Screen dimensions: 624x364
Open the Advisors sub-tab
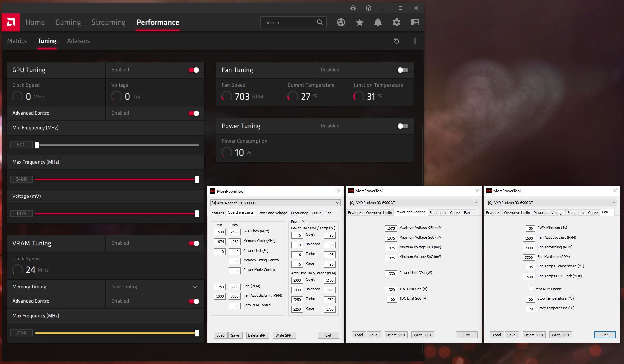79,41
